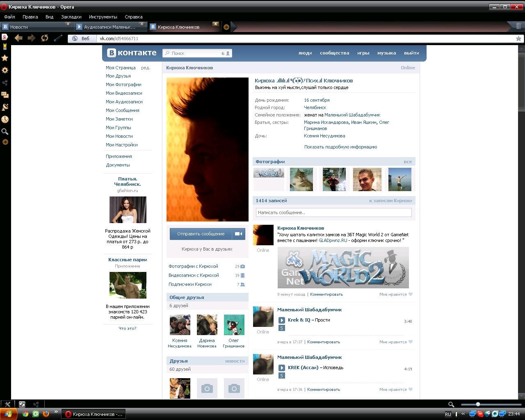Go back using the browser back arrow
Image resolution: width=525 pixels, height=420 pixels.
click(18, 38)
